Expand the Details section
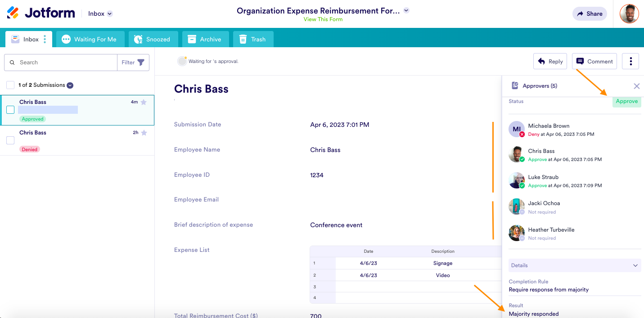Screen dimensions: 644x318 coord(575,265)
